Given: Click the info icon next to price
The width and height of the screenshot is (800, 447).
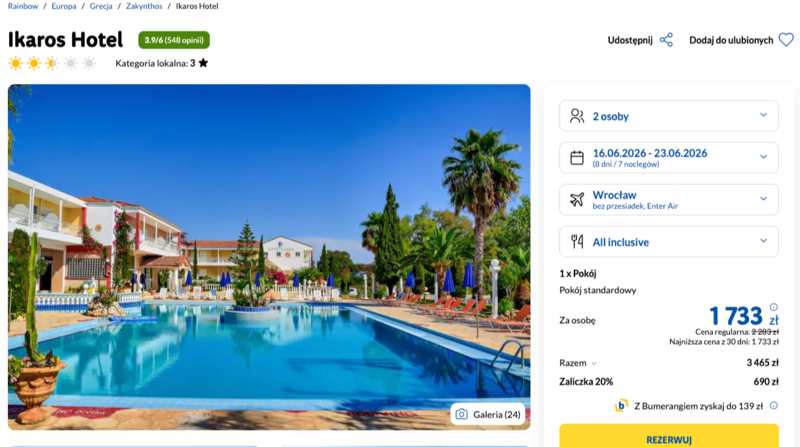Looking at the screenshot, I should pos(773,307).
